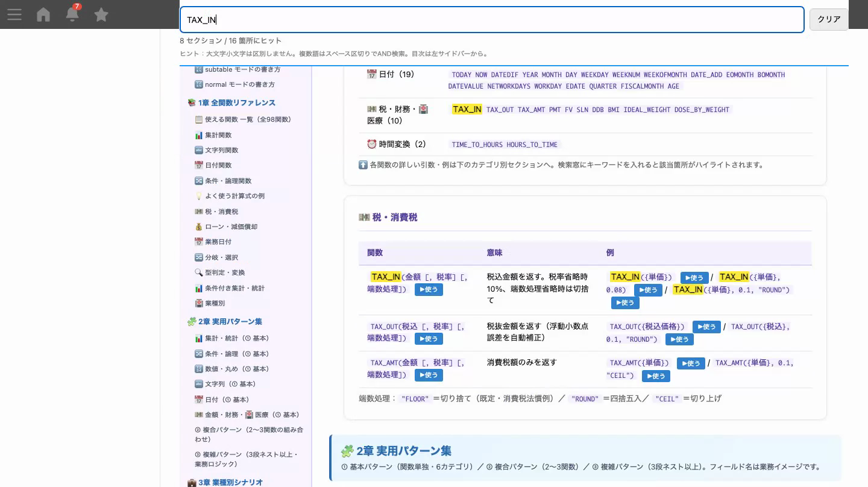This screenshot has height=487, width=868.
Task: Click ▶使う after TAX_OUT({税込価格}) example
Action: [x=706, y=327]
